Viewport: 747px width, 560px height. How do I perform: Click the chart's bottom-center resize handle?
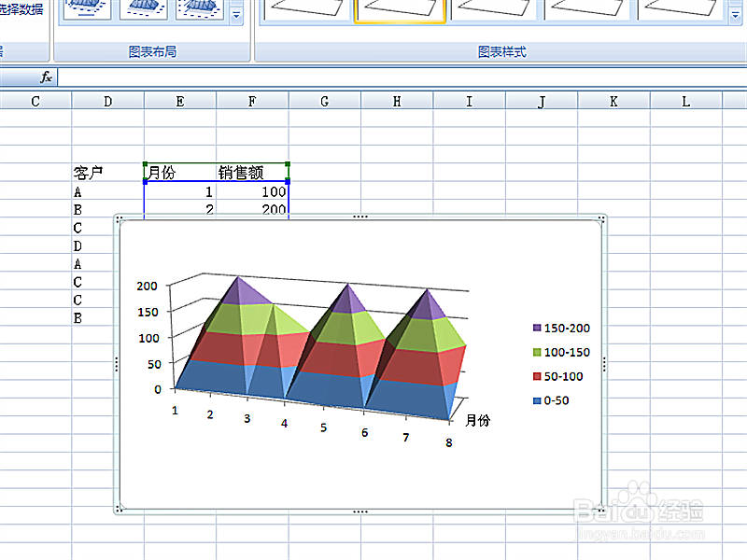point(360,511)
